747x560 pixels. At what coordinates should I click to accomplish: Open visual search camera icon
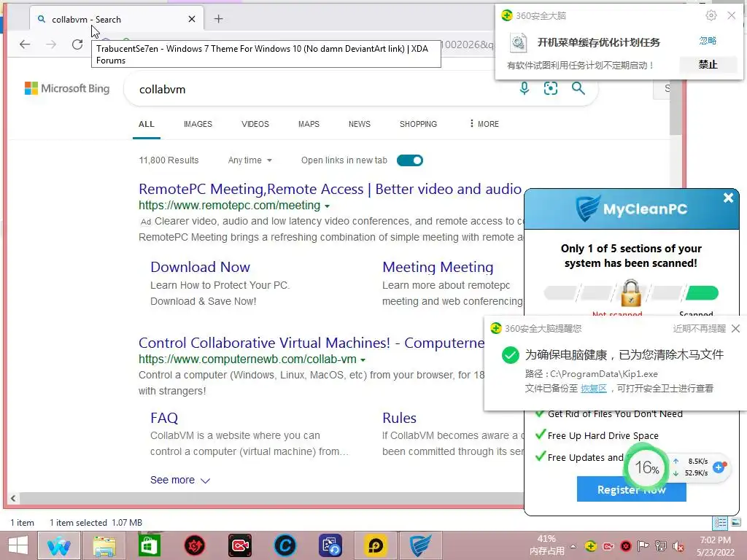tap(551, 88)
